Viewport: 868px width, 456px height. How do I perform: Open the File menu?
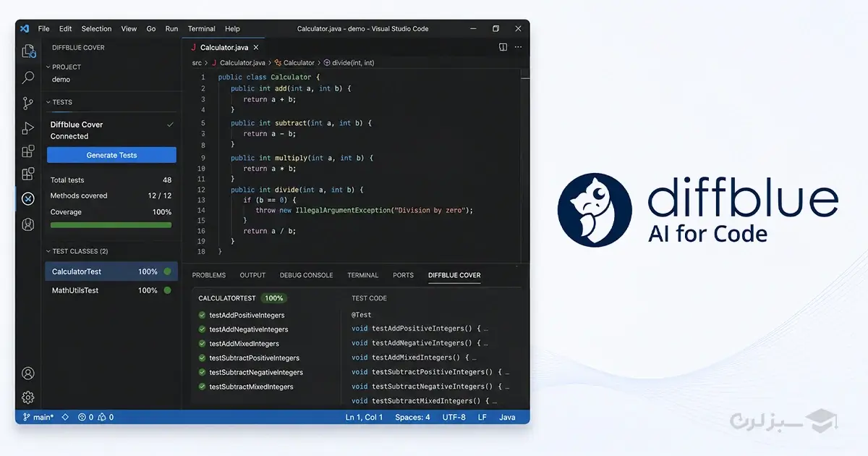coord(44,29)
